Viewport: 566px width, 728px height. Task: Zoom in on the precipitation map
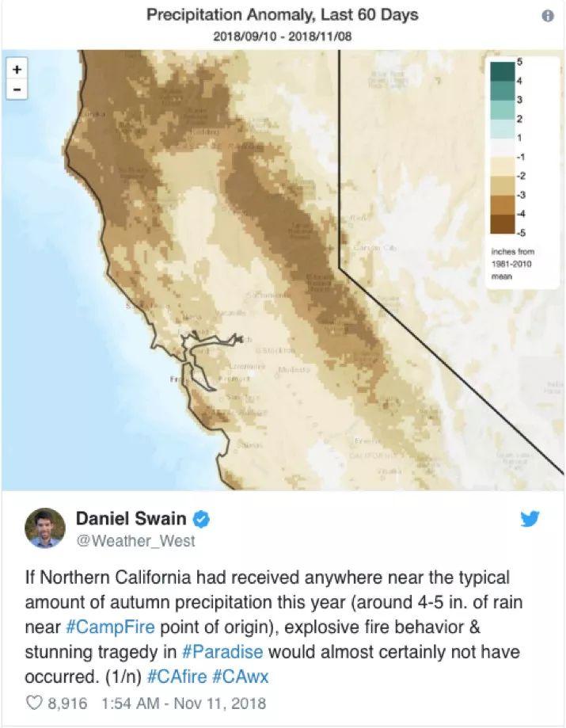[17, 69]
